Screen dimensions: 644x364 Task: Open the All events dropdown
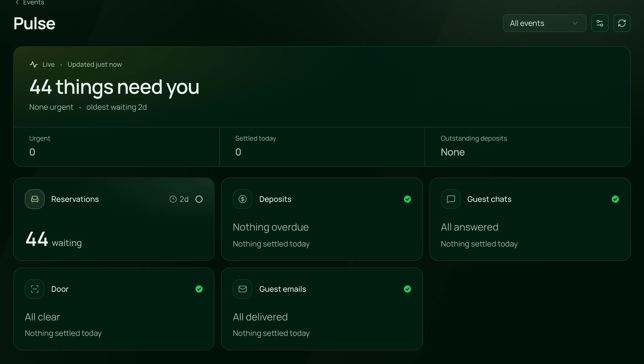coord(544,23)
